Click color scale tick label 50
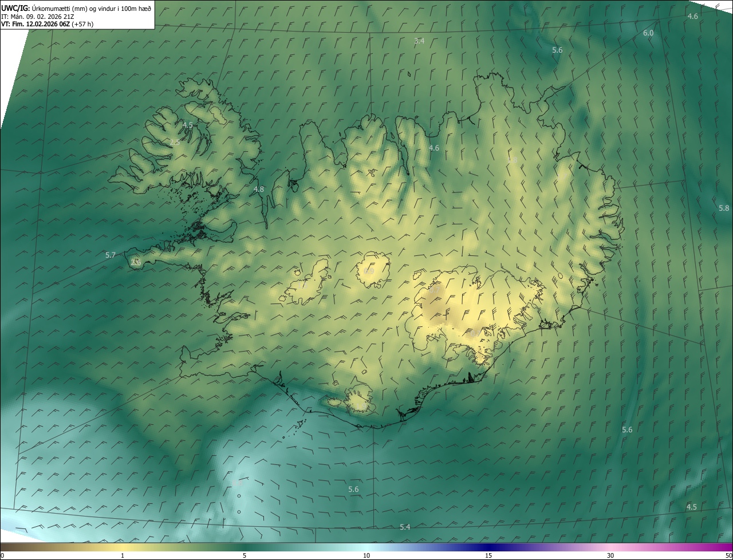 [728, 555]
